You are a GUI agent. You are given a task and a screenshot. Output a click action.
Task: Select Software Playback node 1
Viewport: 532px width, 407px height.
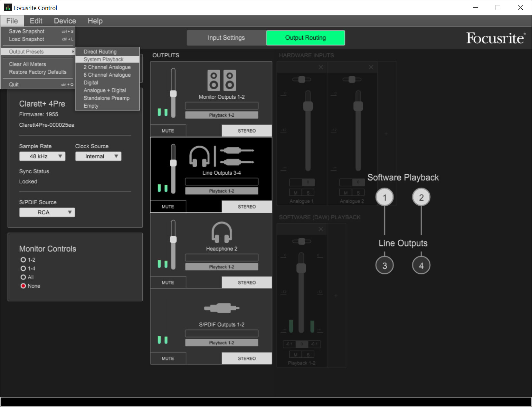point(385,197)
